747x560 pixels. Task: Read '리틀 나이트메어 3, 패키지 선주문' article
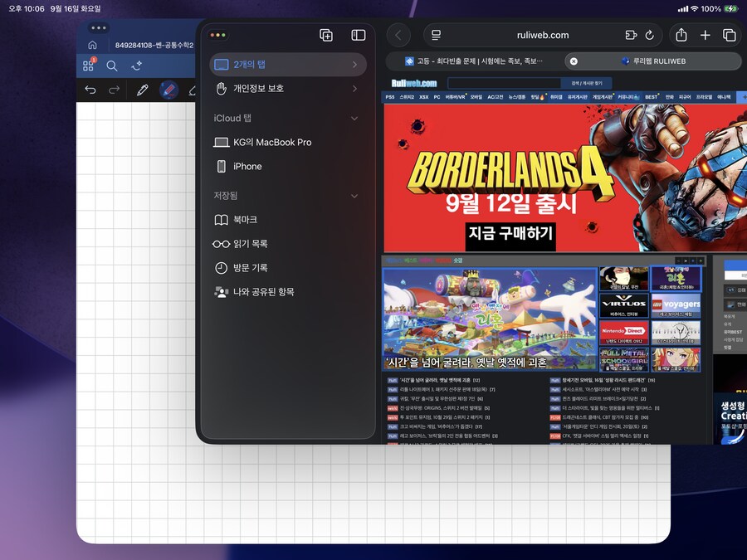(442, 390)
